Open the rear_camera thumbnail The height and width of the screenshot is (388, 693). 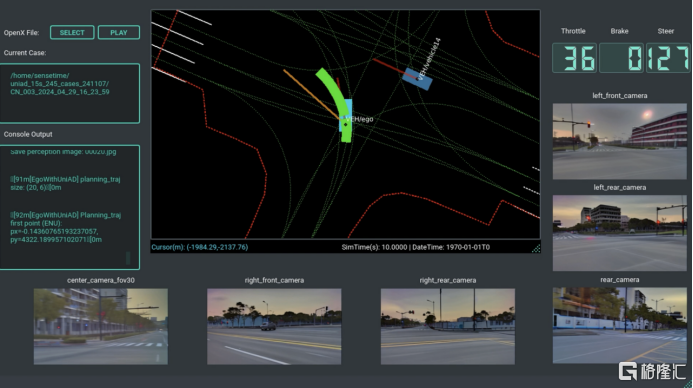pos(620,326)
